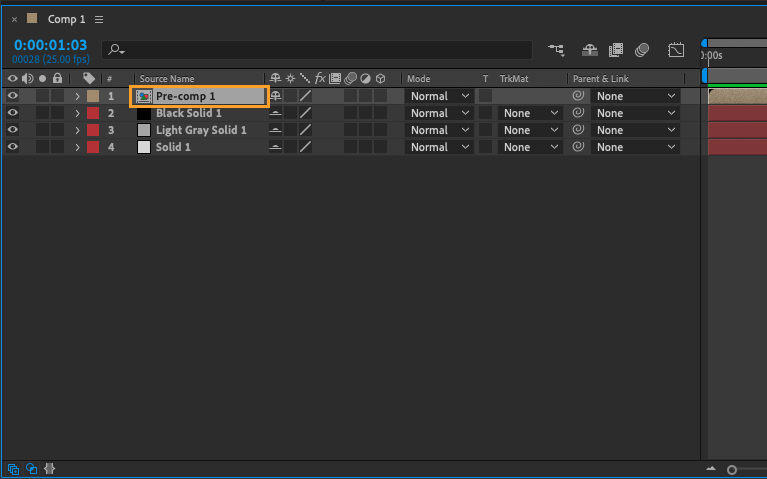Click parent pick whip for Solid 1
767x479 pixels.
[x=578, y=146]
